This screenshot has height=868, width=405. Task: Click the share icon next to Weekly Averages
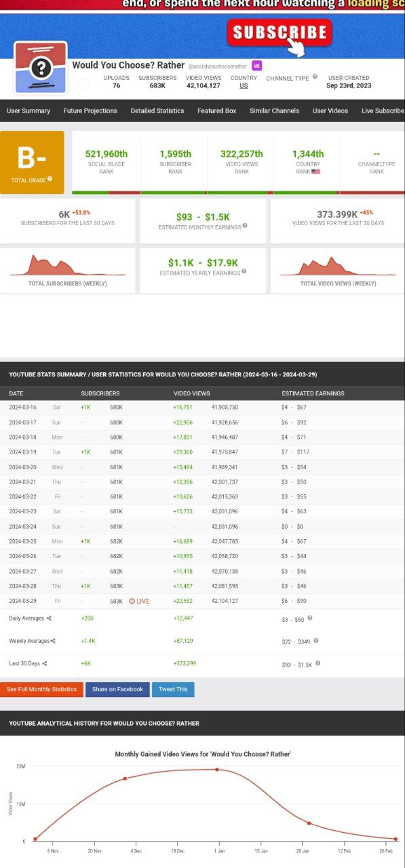pyautogui.click(x=53, y=641)
